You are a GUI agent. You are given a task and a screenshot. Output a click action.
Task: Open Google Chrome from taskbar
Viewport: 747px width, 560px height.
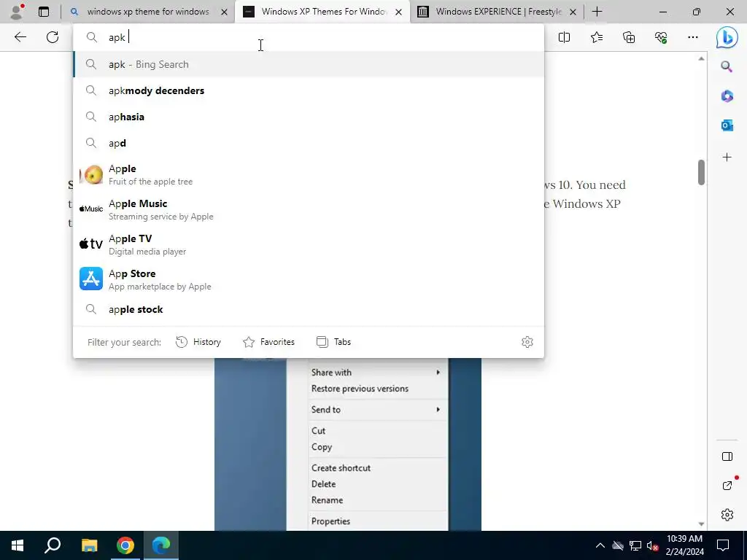pos(125,545)
